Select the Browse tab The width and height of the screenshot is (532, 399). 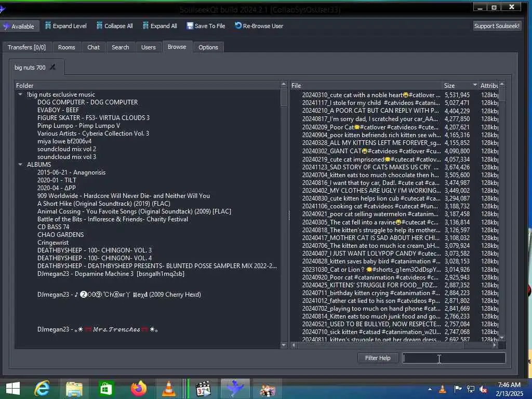pos(177,47)
